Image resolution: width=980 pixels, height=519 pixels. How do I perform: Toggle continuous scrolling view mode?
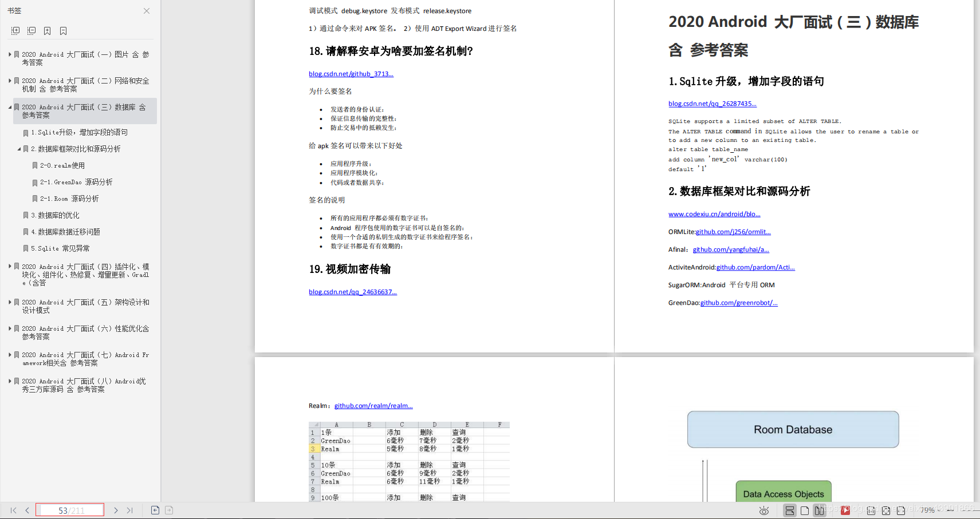pos(790,510)
